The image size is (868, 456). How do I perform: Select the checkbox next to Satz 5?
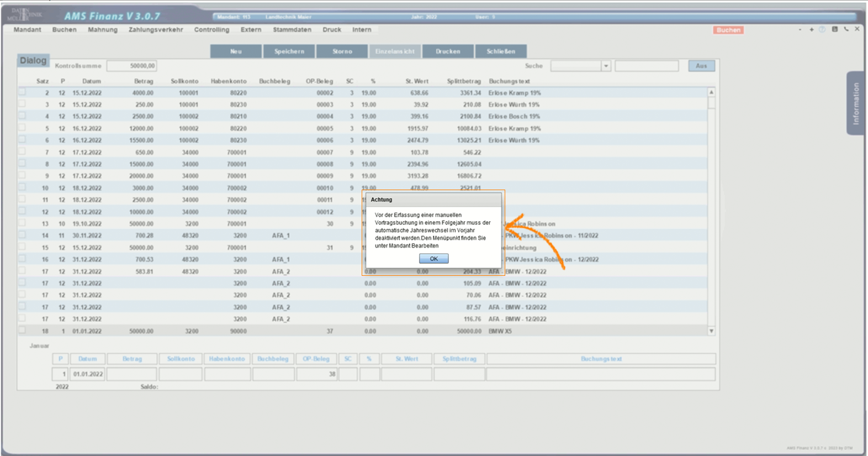point(22,128)
